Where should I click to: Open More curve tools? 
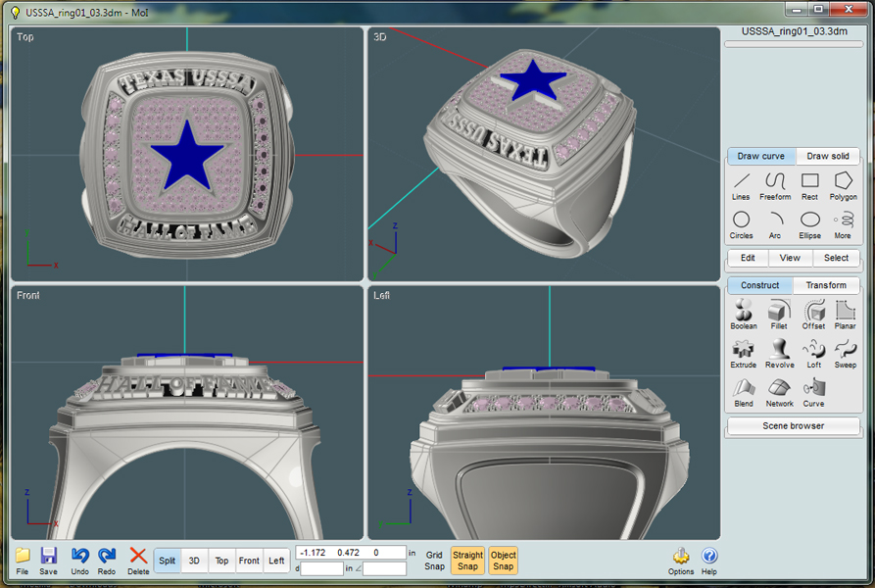(844, 224)
